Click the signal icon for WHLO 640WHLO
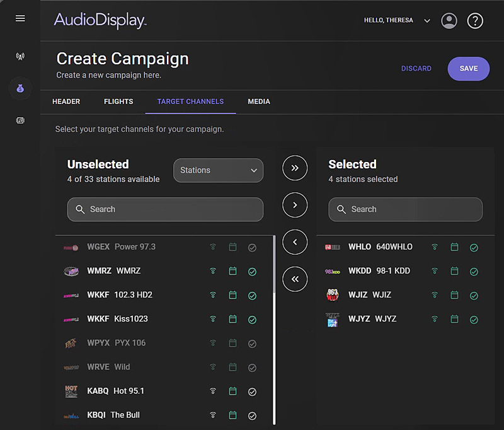The image size is (504, 430). click(435, 247)
